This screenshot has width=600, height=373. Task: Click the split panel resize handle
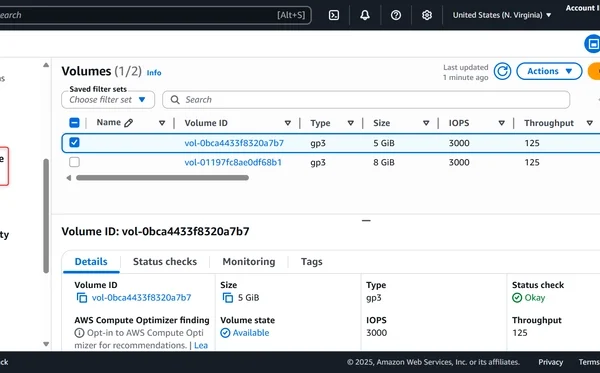(366, 221)
